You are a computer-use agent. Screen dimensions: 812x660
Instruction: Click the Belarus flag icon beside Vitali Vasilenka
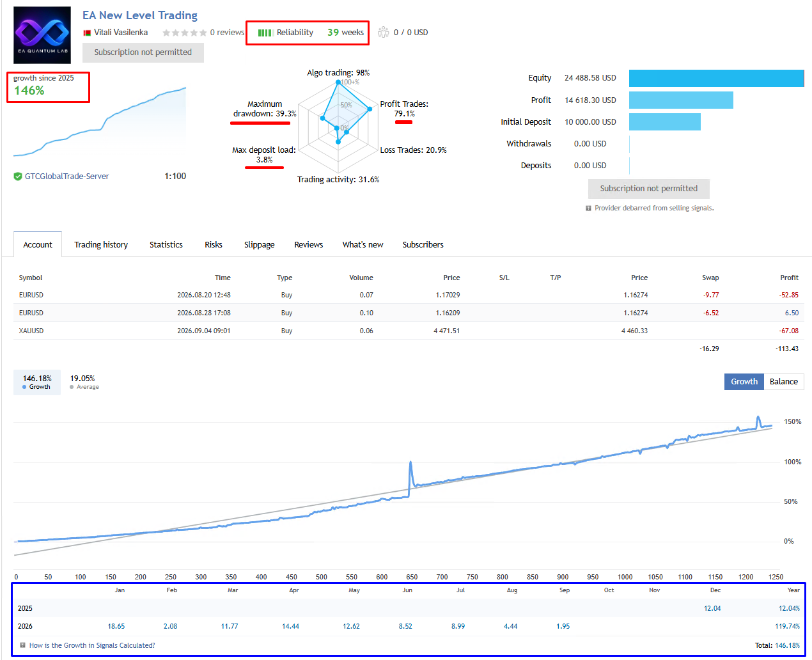click(x=87, y=33)
